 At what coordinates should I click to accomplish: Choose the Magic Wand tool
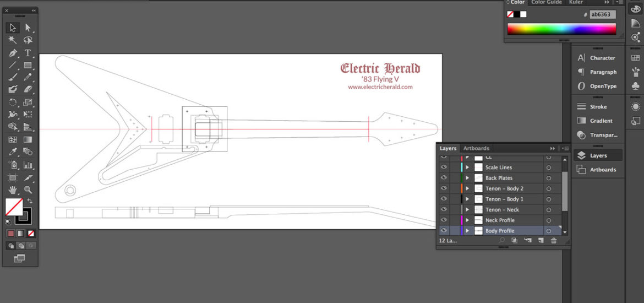[13, 40]
